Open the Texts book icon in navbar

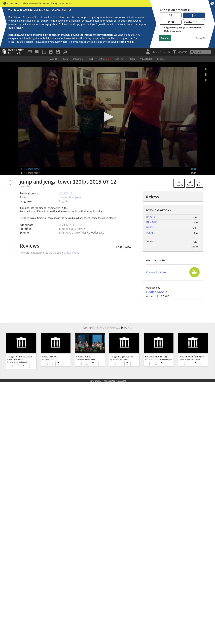37,52
